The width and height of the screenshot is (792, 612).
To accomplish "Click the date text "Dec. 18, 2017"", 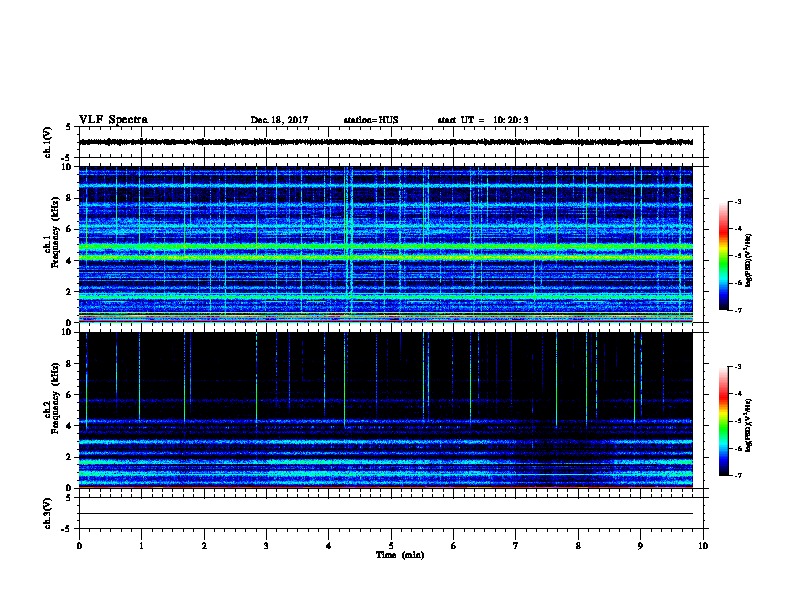I will coord(279,120).
